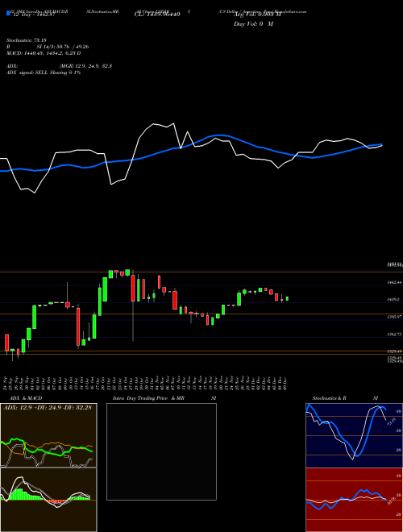Click the 1362.73 price axis label
The image size is (403, 532).
tap(394, 335)
